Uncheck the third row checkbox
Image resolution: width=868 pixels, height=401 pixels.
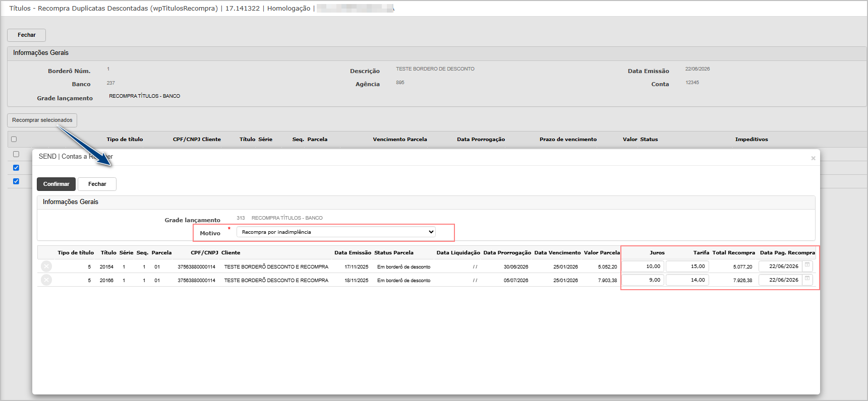coord(16,181)
